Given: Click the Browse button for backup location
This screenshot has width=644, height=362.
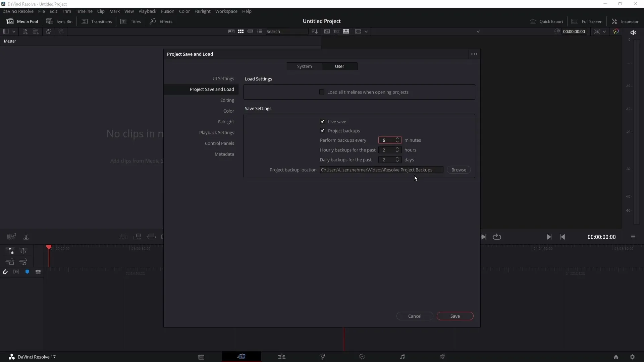Looking at the screenshot, I should [x=459, y=170].
